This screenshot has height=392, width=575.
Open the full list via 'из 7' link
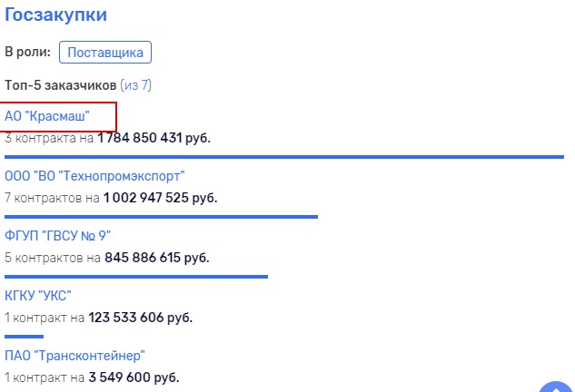(136, 85)
